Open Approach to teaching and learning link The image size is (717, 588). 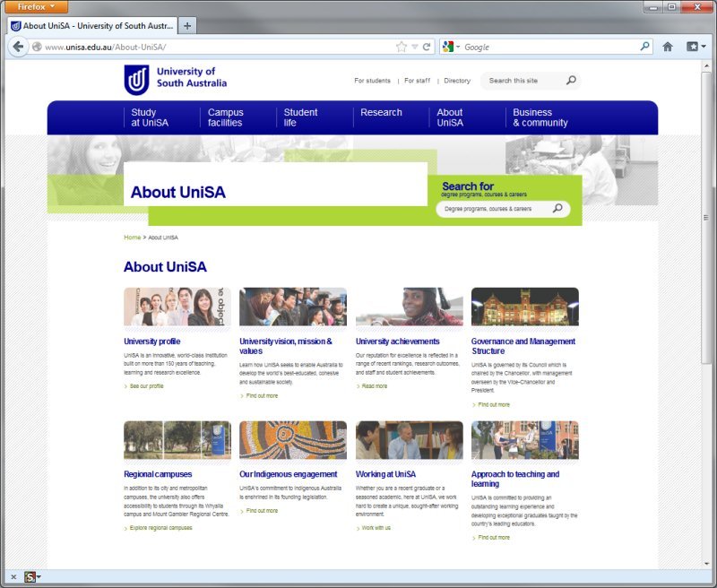(x=515, y=480)
